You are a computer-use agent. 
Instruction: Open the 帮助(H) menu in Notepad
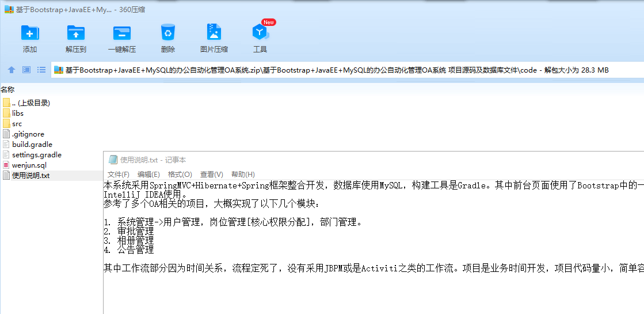pyautogui.click(x=243, y=174)
